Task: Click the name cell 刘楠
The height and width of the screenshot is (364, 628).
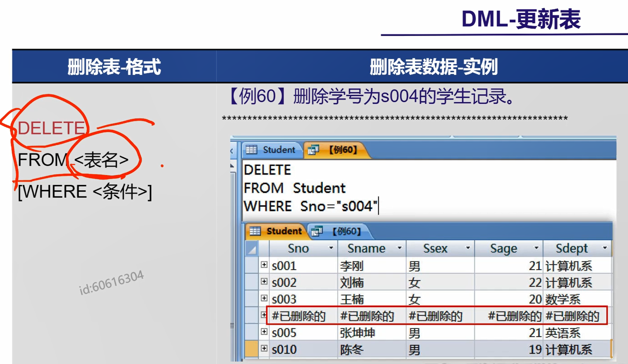Action: click(372, 283)
